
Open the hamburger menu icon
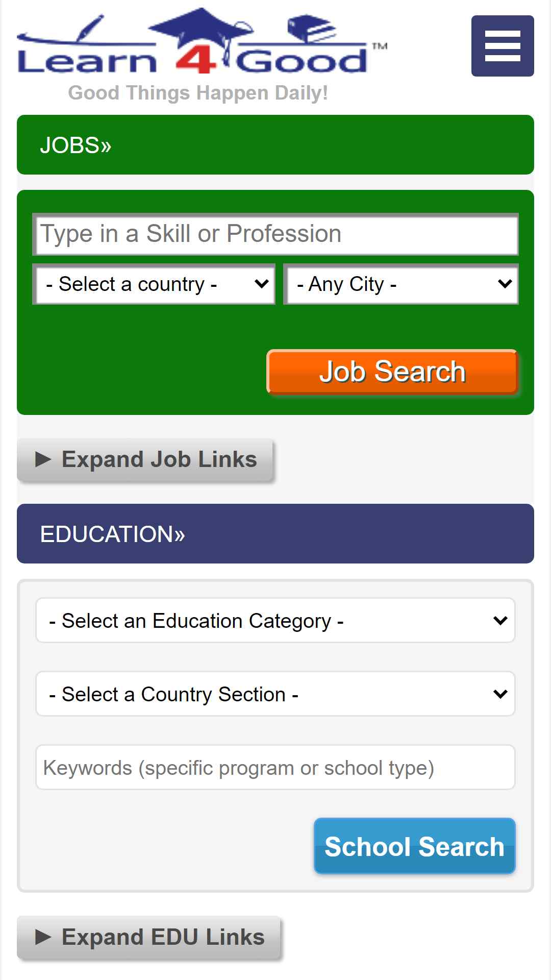coord(503,46)
